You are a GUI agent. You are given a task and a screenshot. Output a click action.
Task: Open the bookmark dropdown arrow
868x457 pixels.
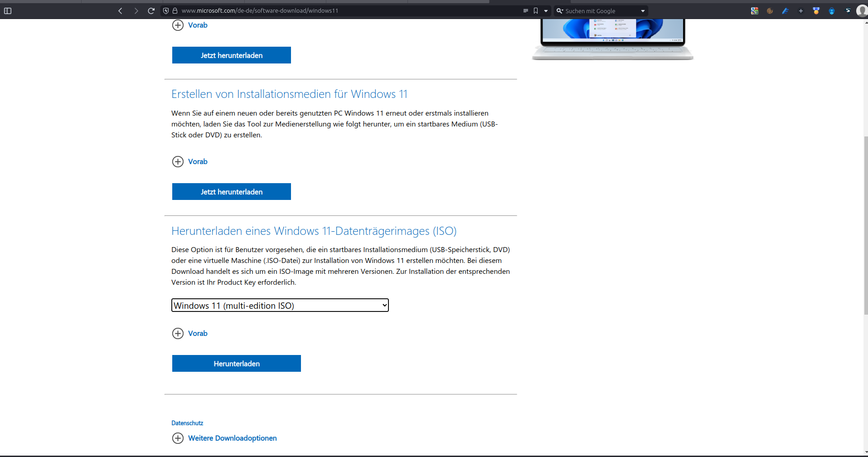pyautogui.click(x=546, y=11)
